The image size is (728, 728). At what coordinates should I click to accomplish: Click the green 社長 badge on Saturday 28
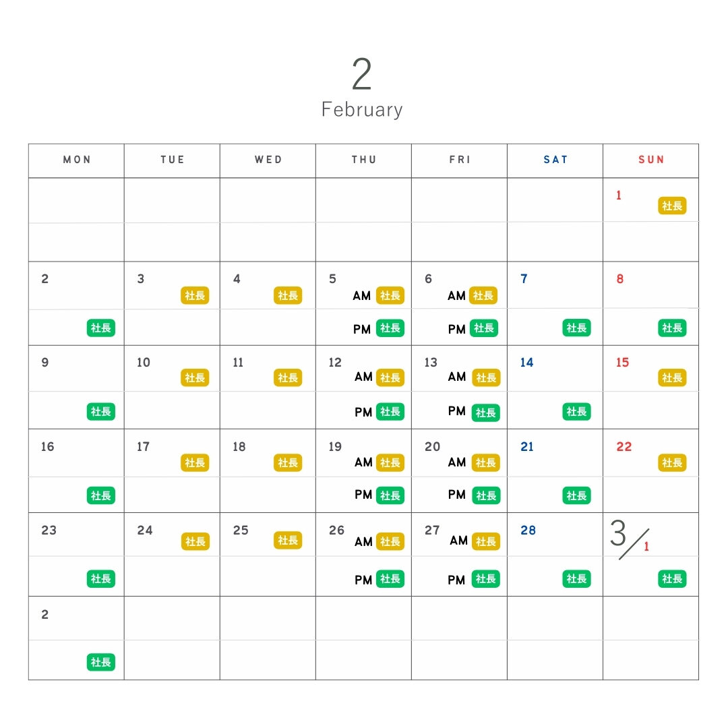pyautogui.click(x=576, y=578)
